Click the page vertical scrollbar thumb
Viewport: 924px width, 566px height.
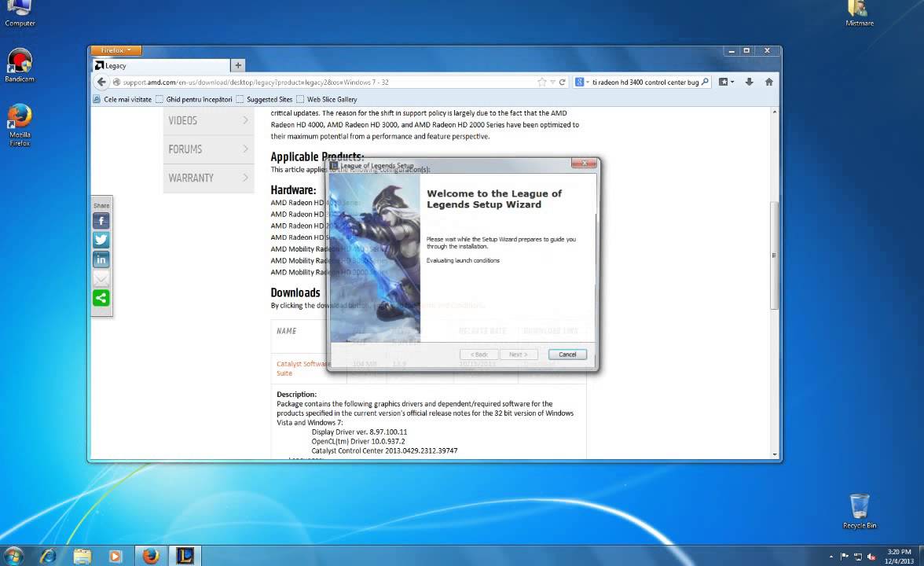(775, 255)
